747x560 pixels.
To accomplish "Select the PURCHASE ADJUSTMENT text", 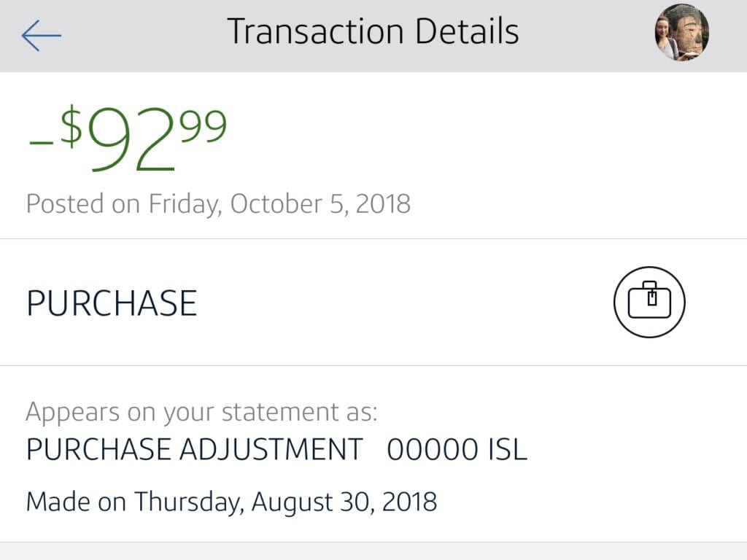I will click(x=194, y=450).
